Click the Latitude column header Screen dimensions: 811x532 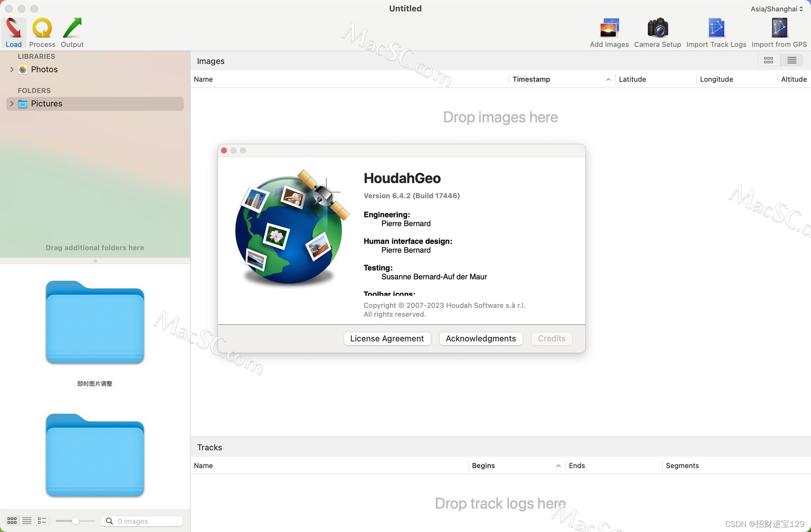[x=656, y=79]
